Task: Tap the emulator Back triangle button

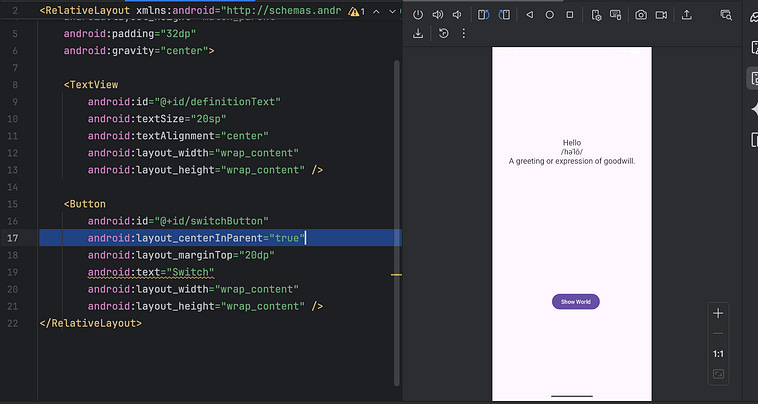Action: 529,15
